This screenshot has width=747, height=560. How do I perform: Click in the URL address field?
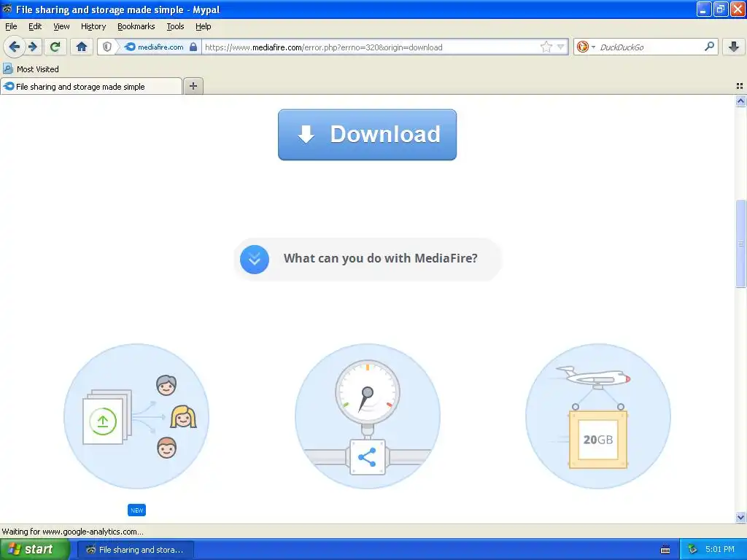[371, 47]
